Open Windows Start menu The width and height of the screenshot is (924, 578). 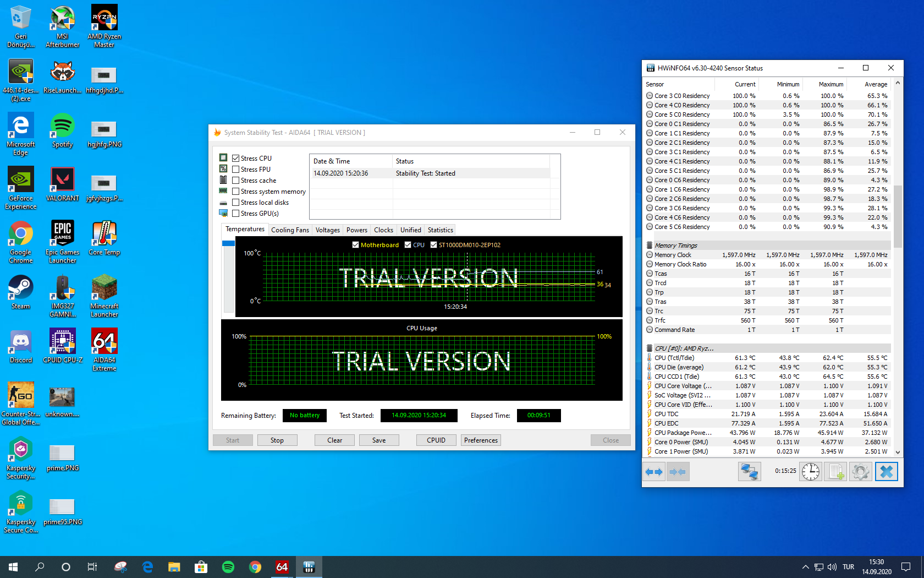click(x=13, y=566)
